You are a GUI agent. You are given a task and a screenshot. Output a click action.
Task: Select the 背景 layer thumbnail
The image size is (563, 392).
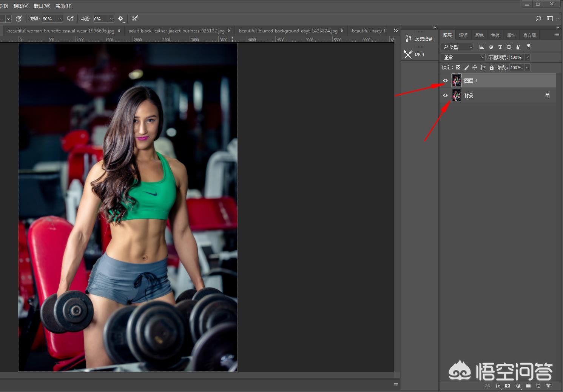point(457,95)
